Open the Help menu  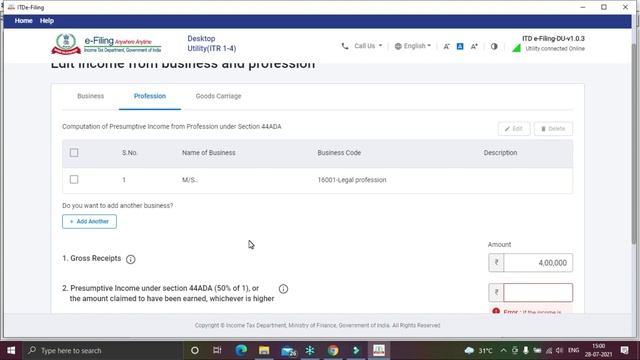click(47, 20)
